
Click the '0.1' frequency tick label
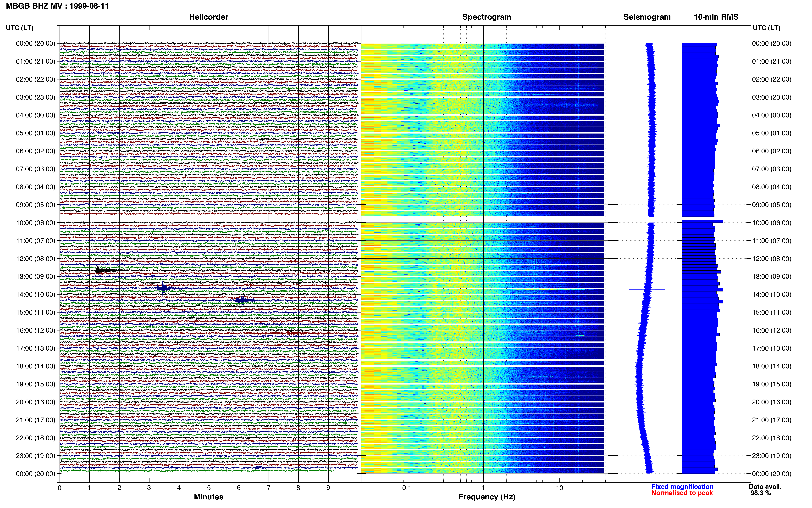[x=407, y=488]
